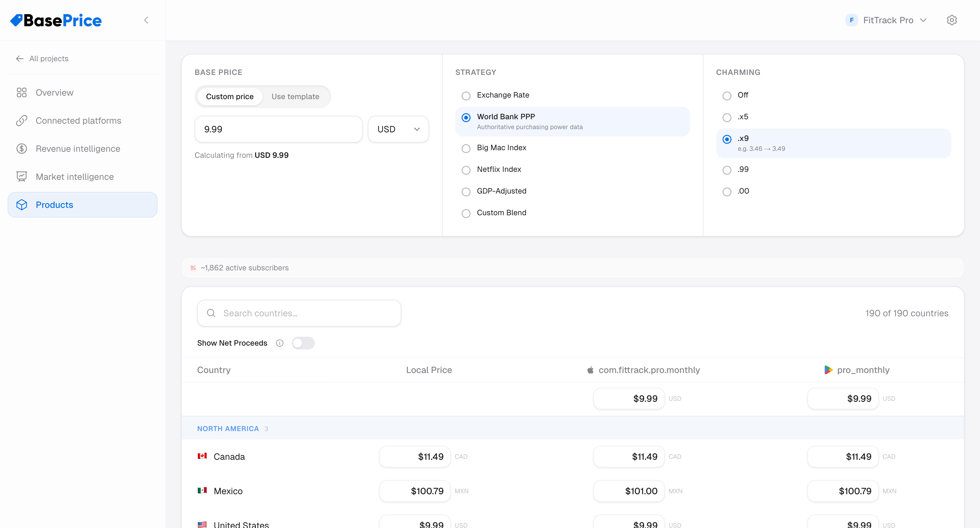Click the search magnifier icon
The width and height of the screenshot is (980, 528).
[x=211, y=313]
